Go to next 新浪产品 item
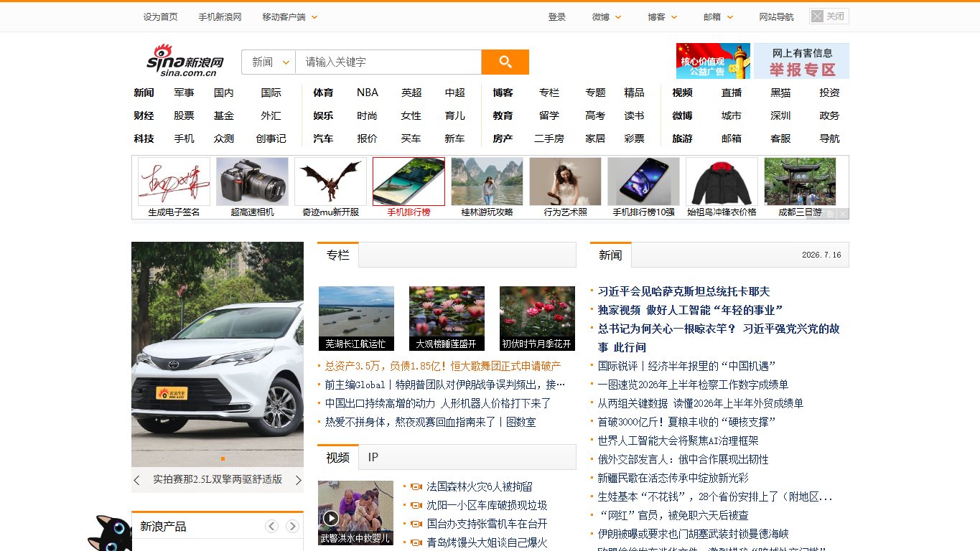 pos(292,527)
